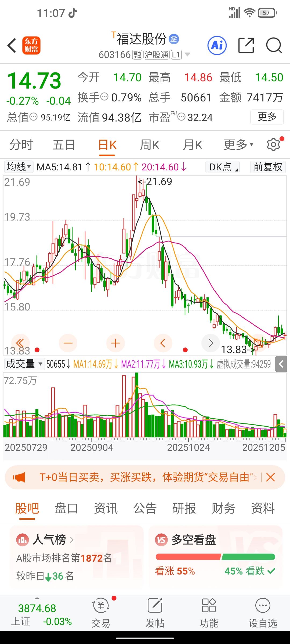Expand 更多 chart period dropdown

tap(238, 145)
